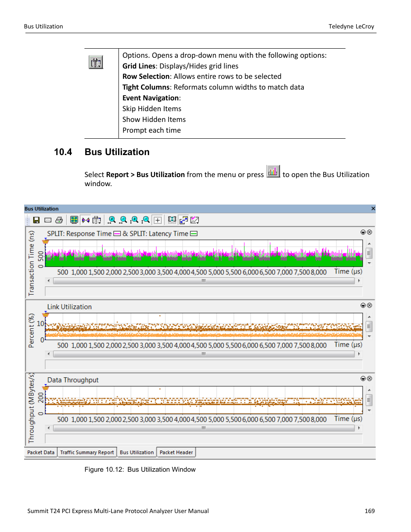Open the Data Throughput graph drop-down arrow
This screenshot has height=532, width=411.
tap(363, 379)
